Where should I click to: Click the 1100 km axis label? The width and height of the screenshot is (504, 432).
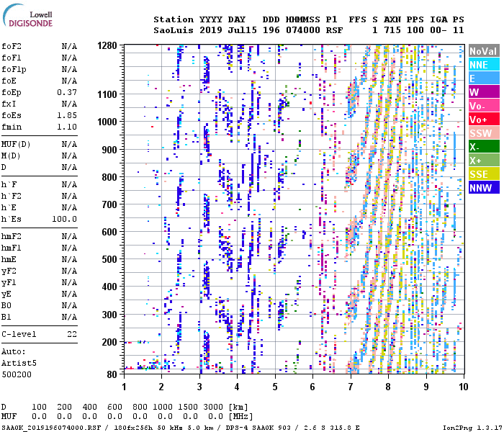coord(107,94)
